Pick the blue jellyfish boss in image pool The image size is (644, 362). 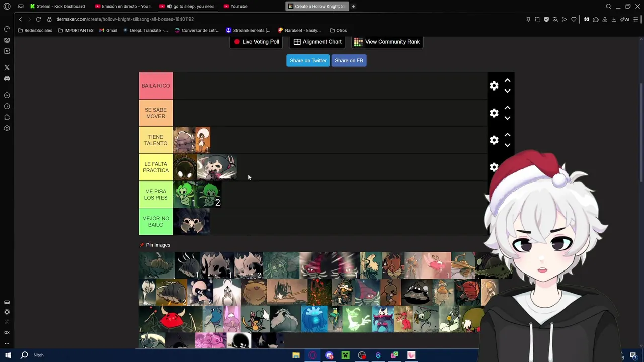[314, 319]
